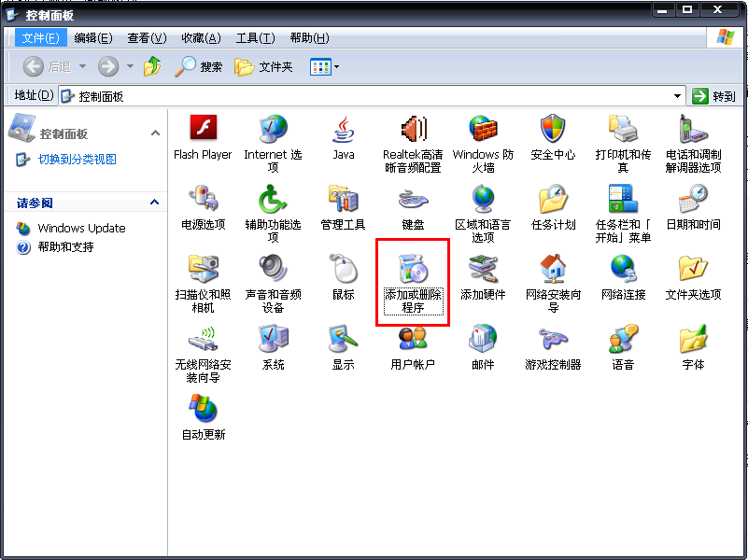Expand the forward history dropdown arrow
Image resolution: width=748 pixels, height=560 pixels.
(130, 66)
